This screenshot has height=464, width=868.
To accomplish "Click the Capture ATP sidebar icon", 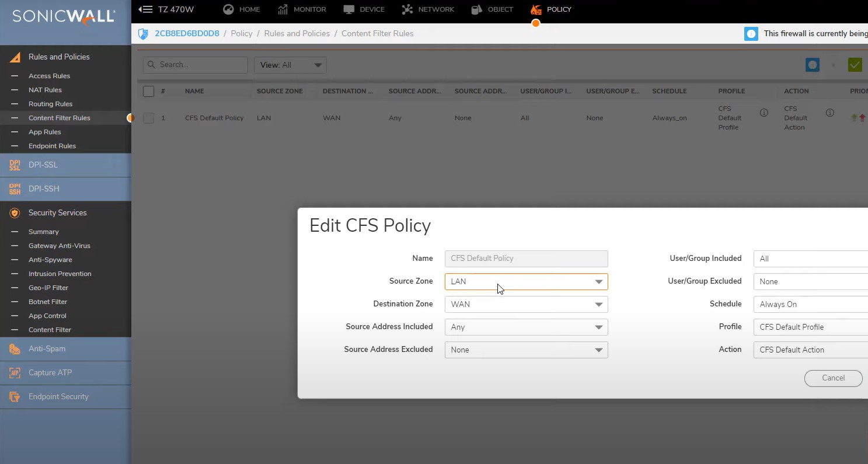I will [x=15, y=373].
